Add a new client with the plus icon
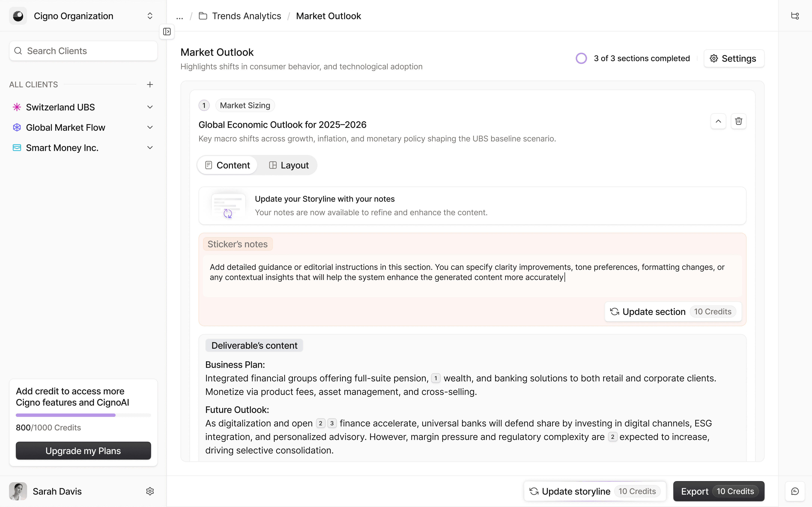 [x=150, y=84]
